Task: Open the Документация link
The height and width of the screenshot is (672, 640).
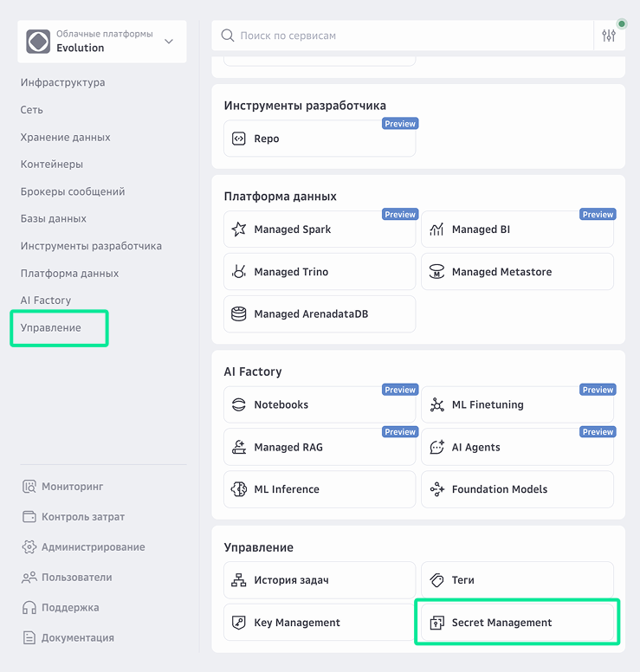Action: coord(77,638)
